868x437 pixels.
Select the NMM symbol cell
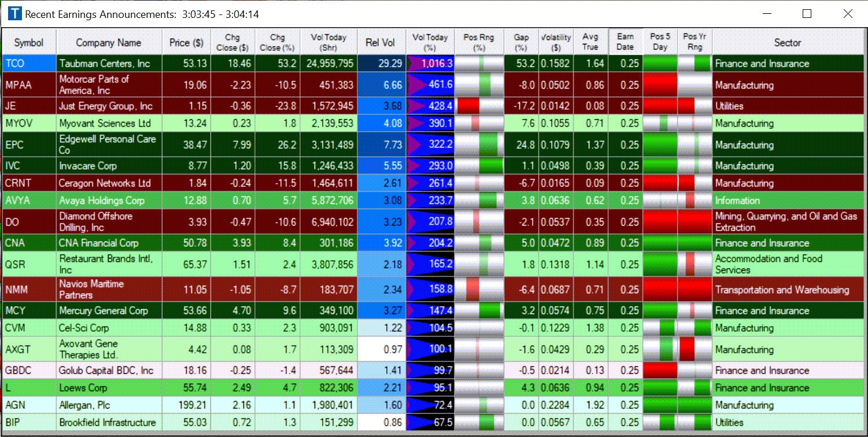coord(29,290)
